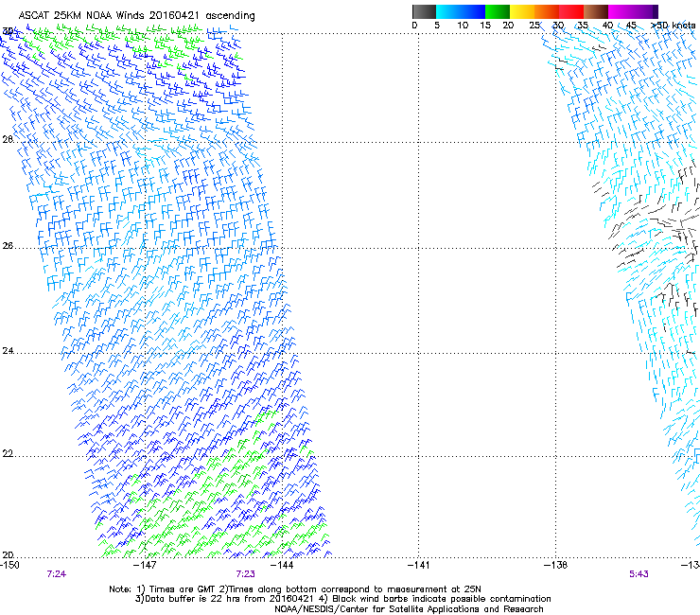700x615 pixels.
Task: Click the brown 35-40 knots color swatch
Action: 596,11
